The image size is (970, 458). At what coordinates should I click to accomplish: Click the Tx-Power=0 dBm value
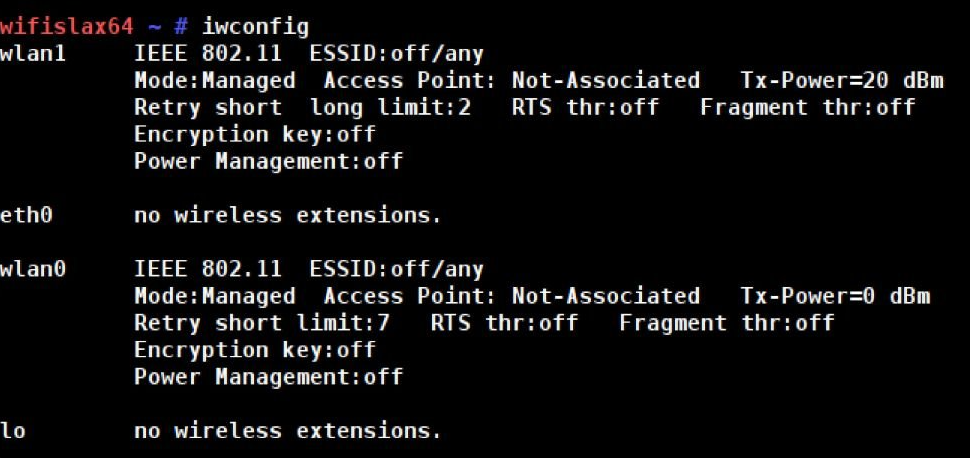tap(835, 296)
